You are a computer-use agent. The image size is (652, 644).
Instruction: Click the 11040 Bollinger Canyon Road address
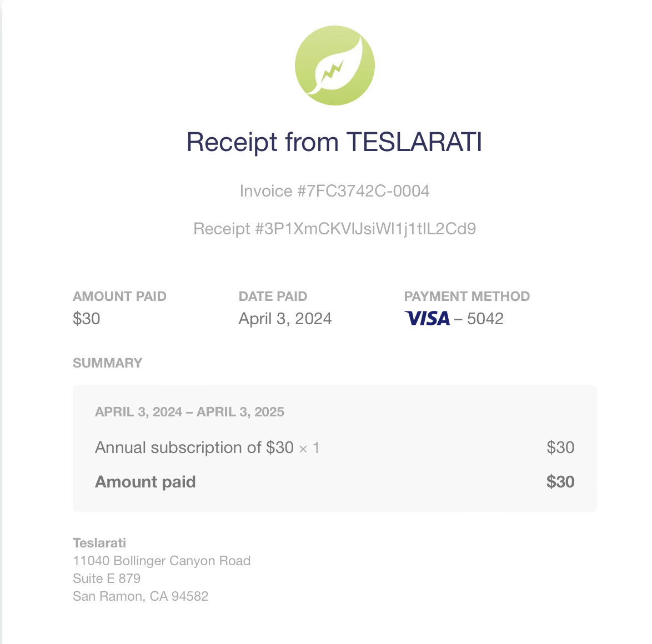[x=162, y=561]
